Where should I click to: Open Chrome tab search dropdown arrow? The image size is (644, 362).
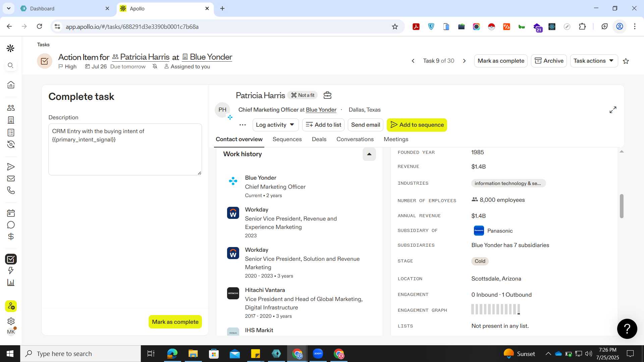8,8
